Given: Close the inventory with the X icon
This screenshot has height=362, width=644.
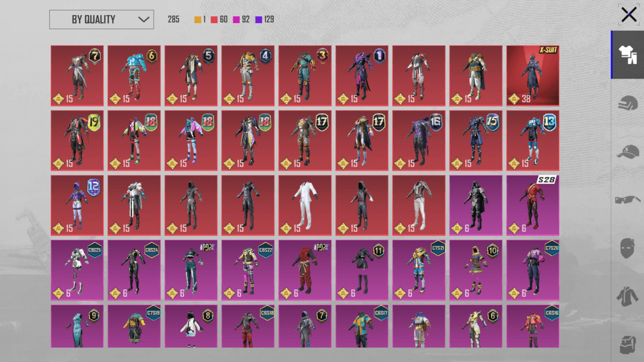Looking at the screenshot, I should (629, 15).
